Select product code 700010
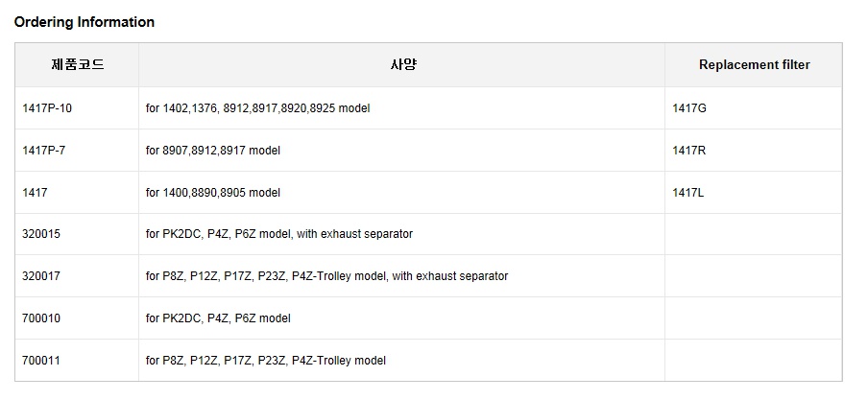 (41, 318)
